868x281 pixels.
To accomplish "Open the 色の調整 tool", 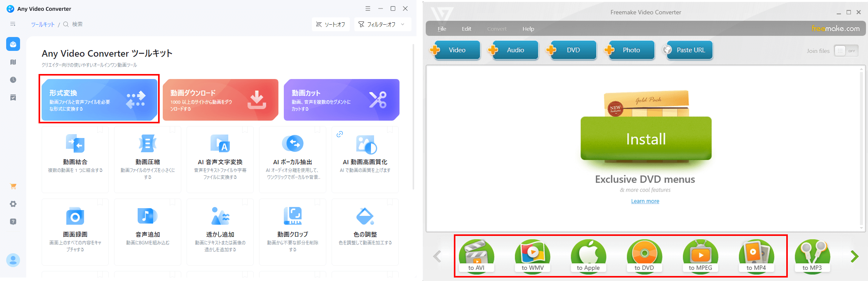I will coord(365,232).
